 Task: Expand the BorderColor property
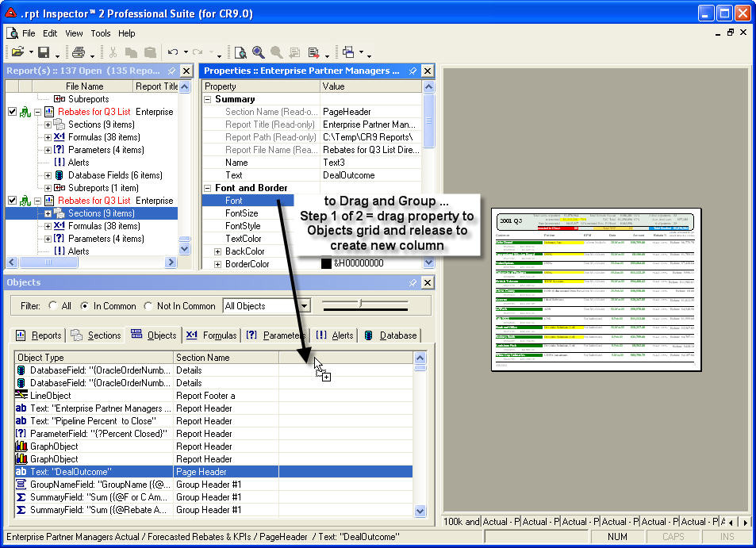point(217,264)
